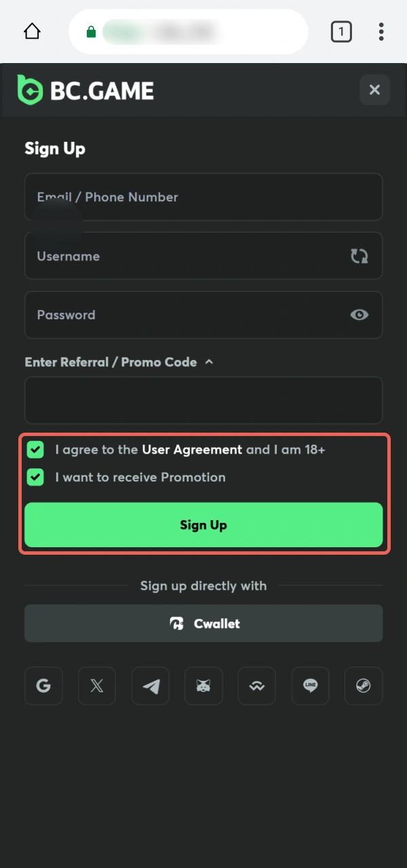
Task: Click the BC.GAME logo
Action: coord(84,89)
